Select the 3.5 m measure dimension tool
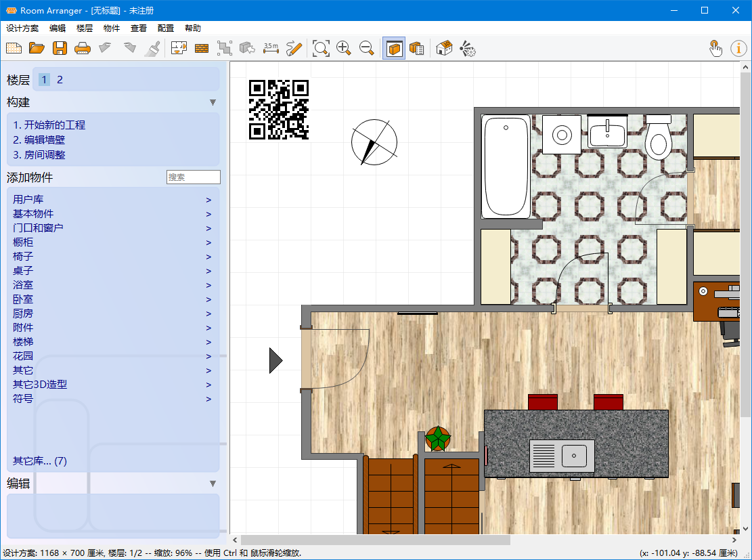Screen dimensions: 752x560 [x=271, y=48]
